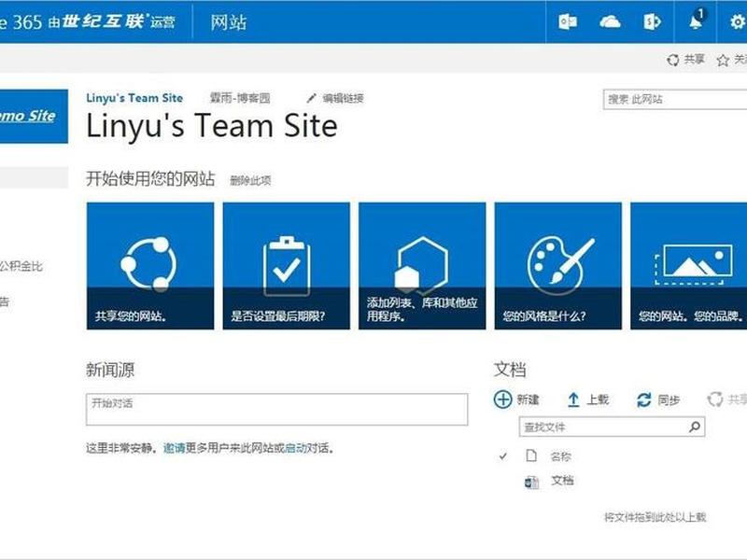Click the 共享 share icon in top bar
Image resolution: width=747 pixels, height=560 pixels.
[x=673, y=60]
